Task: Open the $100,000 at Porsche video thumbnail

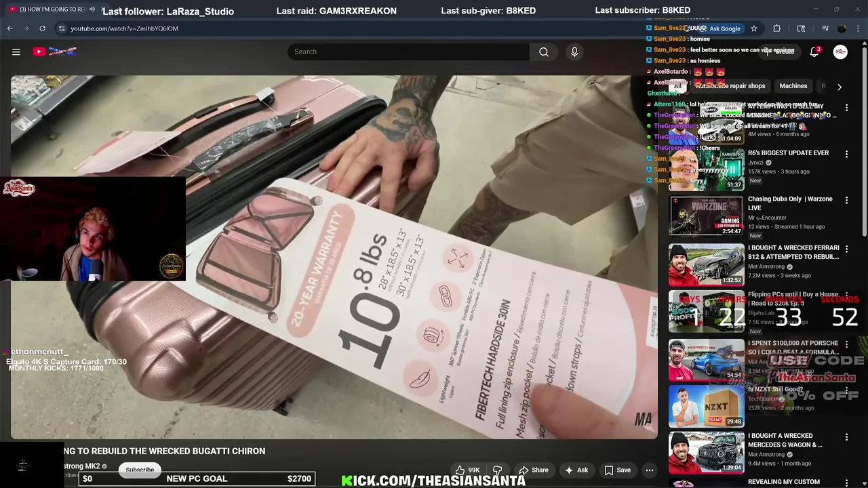Action: tap(707, 359)
